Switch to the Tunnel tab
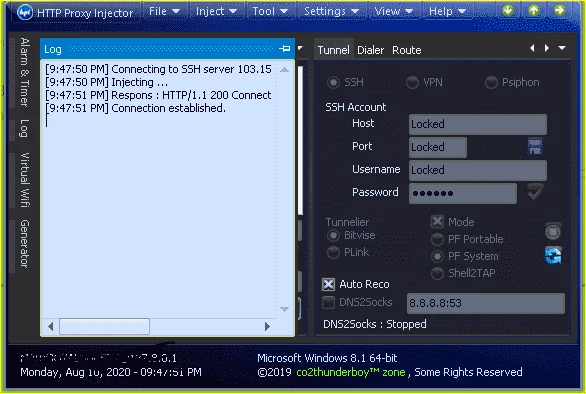This screenshot has width=586, height=394. [333, 50]
